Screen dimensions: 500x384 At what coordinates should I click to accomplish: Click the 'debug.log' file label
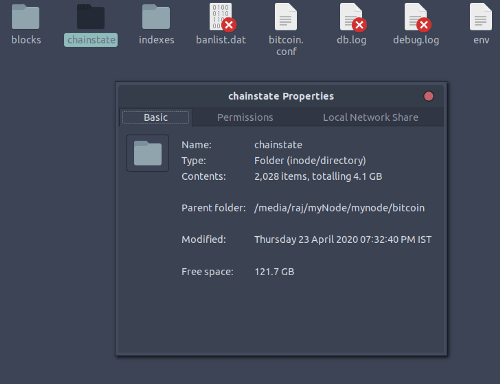[416, 40]
